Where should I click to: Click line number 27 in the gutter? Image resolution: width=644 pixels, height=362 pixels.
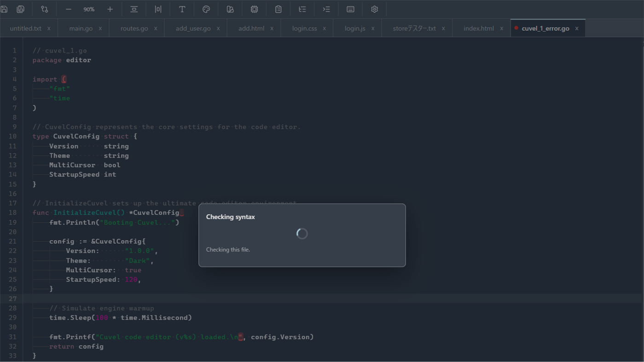[x=12, y=299]
